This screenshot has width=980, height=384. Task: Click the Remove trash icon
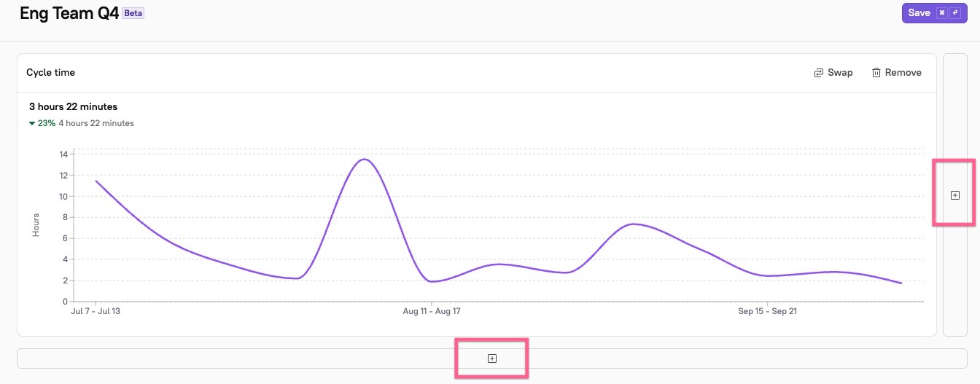pos(876,73)
